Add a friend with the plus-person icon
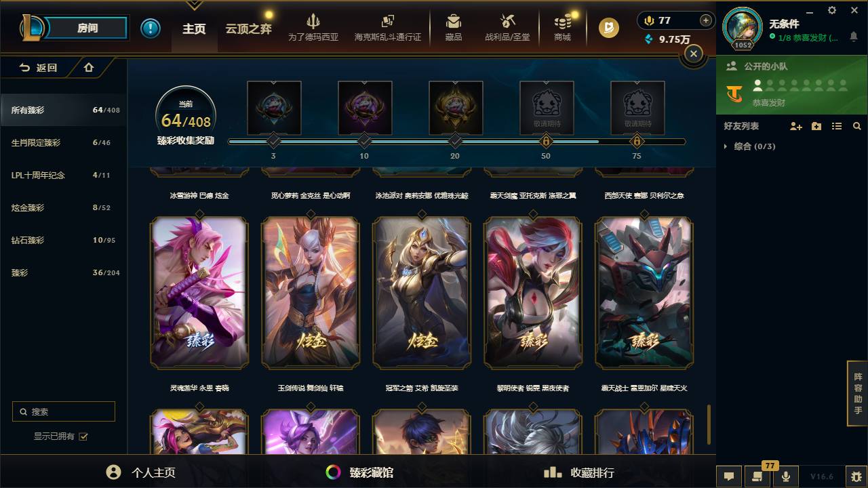 click(x=796, y=126)
